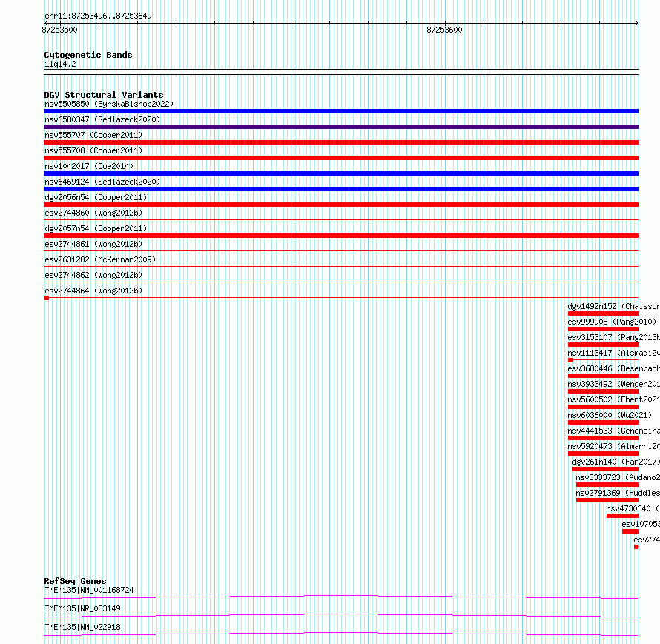Screen dimensions: 660x644
Task: Click the red bar under nsv5920473 (Almarri) label
Action: [x=604, y=454]
